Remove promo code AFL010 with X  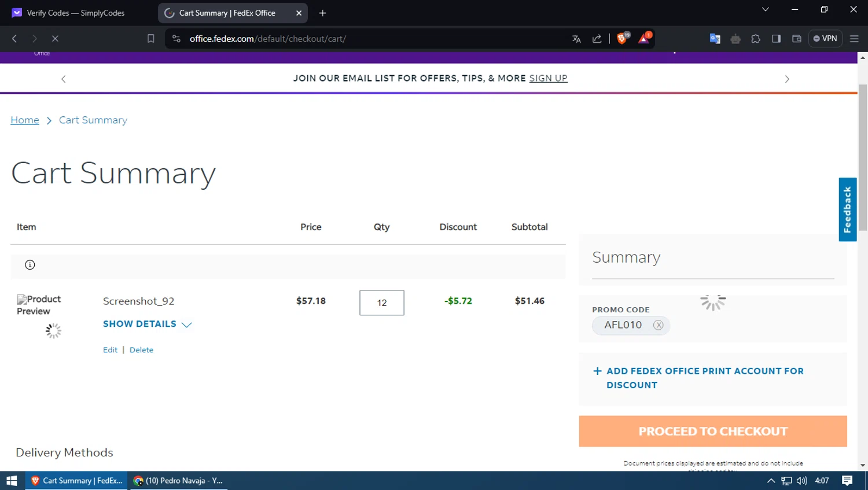point(658,325)
